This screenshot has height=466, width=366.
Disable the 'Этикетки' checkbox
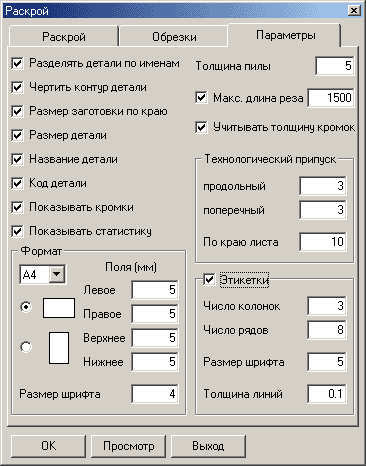click(x=209, y=279)
